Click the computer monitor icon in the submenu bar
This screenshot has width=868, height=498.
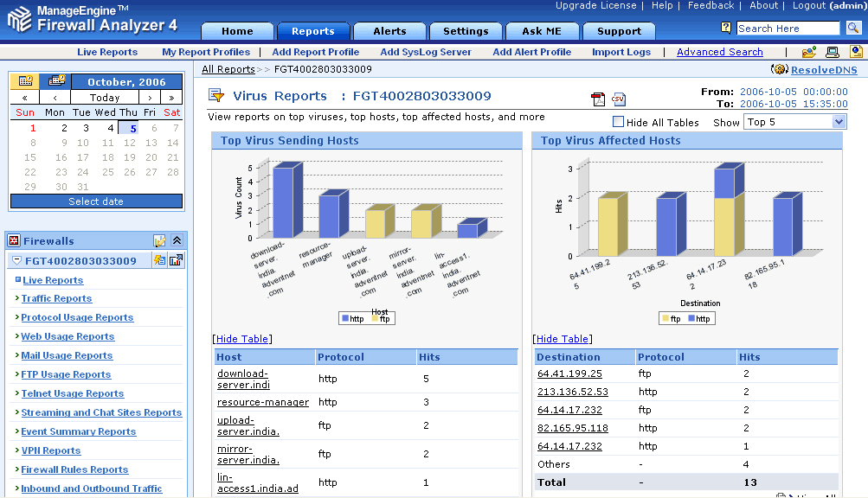tap(832, 52)
